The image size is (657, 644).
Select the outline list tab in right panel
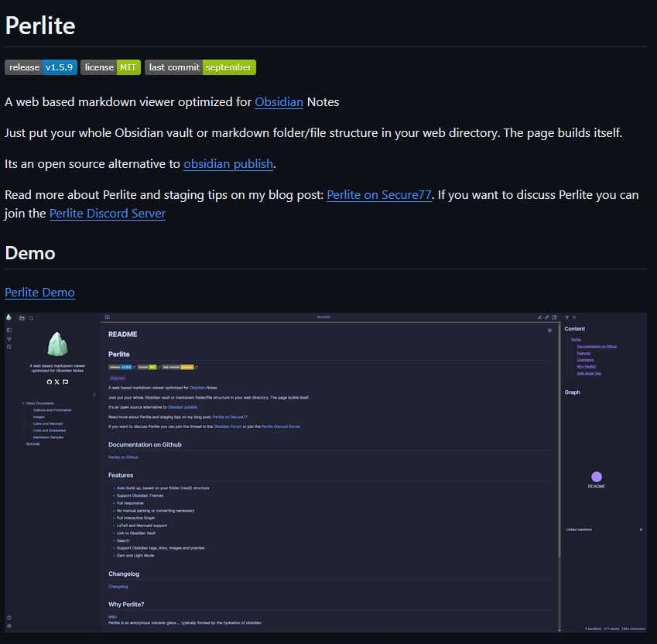pyautogui.click(x=573, y=317)
